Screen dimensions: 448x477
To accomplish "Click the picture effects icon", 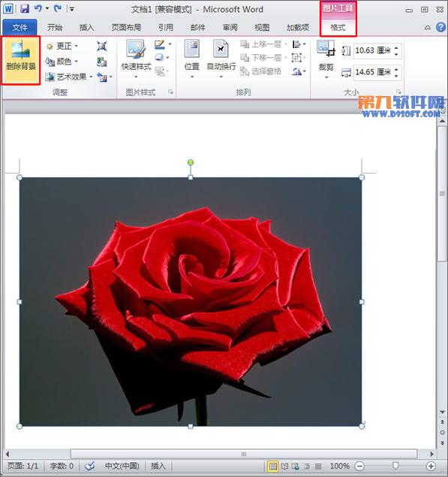I will 159,58.
